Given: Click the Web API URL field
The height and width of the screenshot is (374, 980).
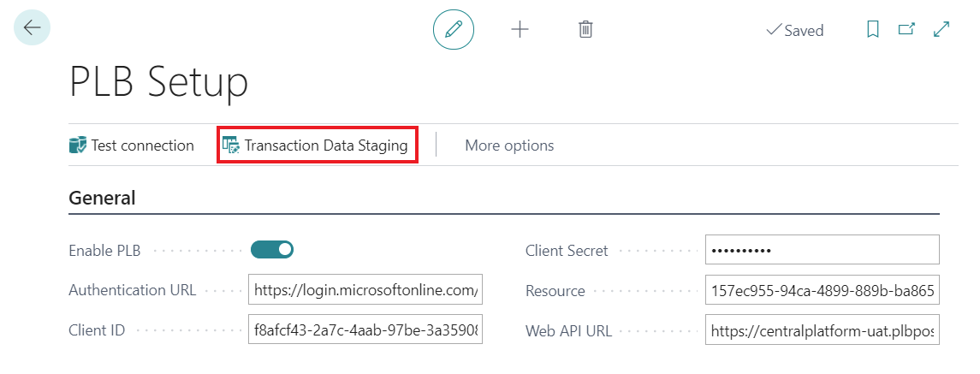Looking at the screenshot, I should point(823,329).
